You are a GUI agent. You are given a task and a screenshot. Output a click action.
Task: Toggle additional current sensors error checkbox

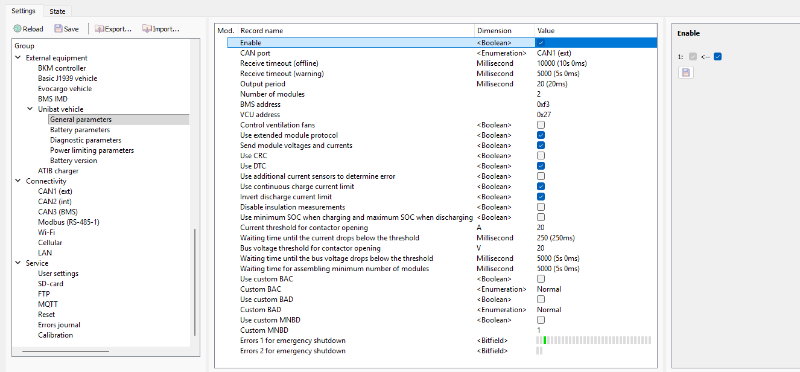[x=541, y=176]
